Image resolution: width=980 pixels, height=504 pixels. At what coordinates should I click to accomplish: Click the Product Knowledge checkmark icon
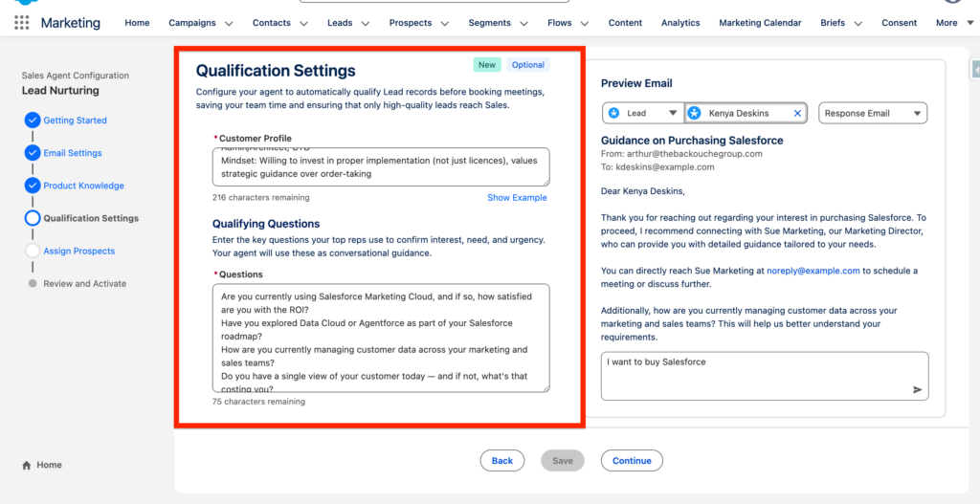coord(33,186)
